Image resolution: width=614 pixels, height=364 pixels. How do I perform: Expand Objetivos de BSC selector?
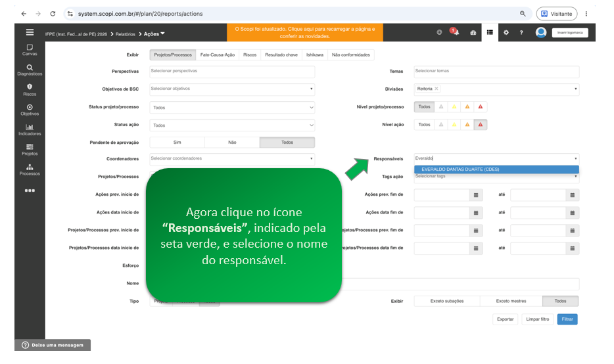312,89
